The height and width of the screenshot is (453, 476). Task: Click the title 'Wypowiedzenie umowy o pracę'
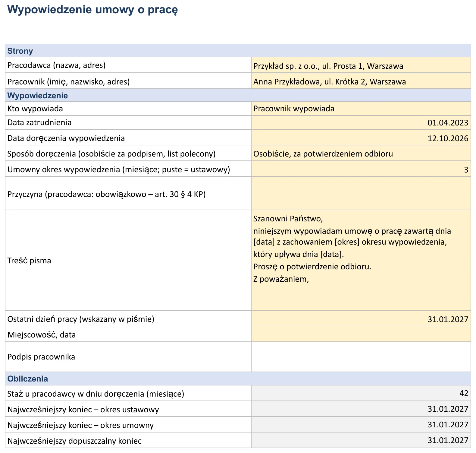click(x=92, y=10)
